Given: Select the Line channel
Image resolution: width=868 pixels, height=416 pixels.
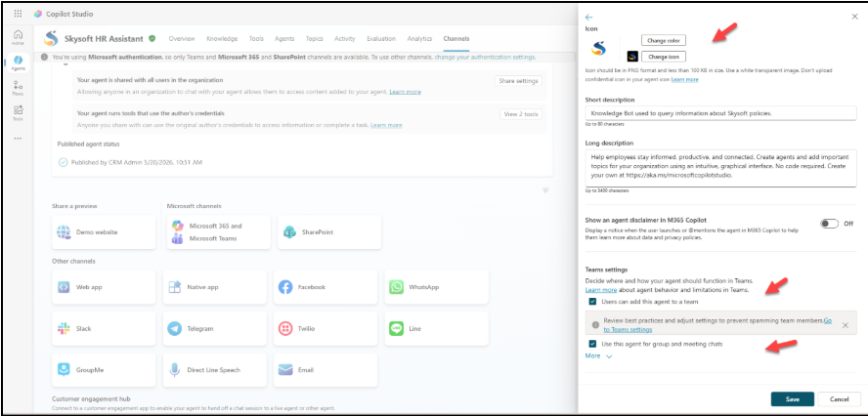Looking at the screenshot, I should tap(437, 328).
